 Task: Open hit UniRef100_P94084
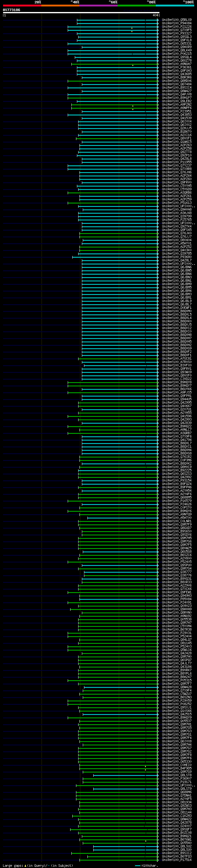point(176,23)
